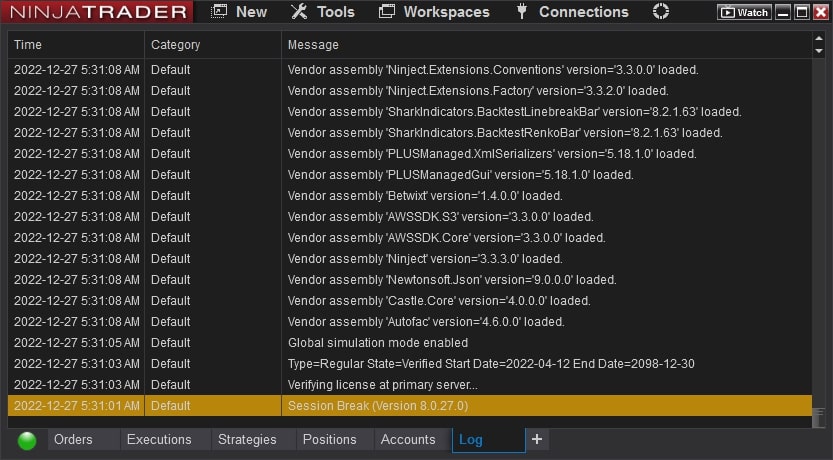Click the scroll down arrow in log
The image size is (833, 460).
tap(819, 50)
